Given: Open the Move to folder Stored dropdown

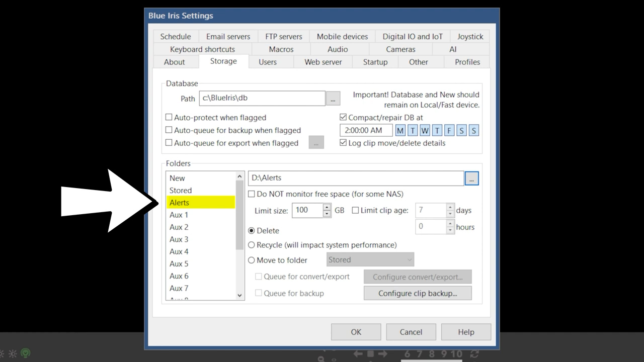Looking at the screenshot, I should [x=370, y=260].
